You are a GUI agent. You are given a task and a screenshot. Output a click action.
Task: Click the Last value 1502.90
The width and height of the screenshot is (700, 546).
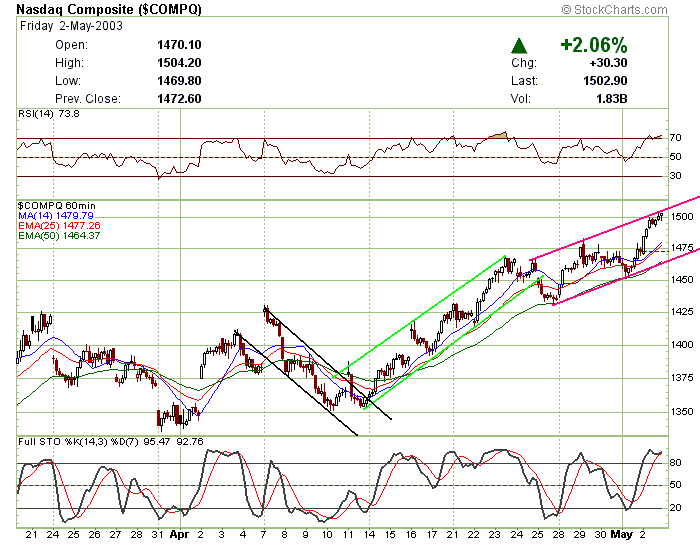point(605,80)
